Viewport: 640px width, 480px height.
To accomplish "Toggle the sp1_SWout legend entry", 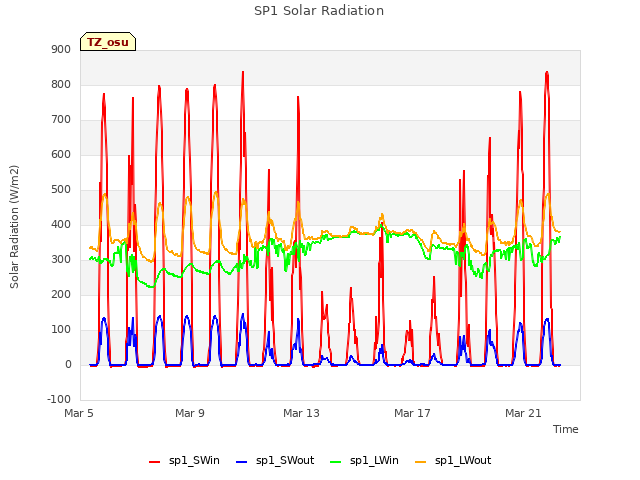I will coord(275,461).
